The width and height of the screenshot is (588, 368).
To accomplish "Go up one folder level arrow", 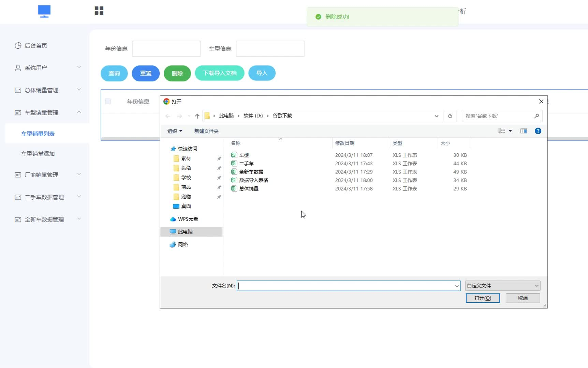I will point(197,116).
